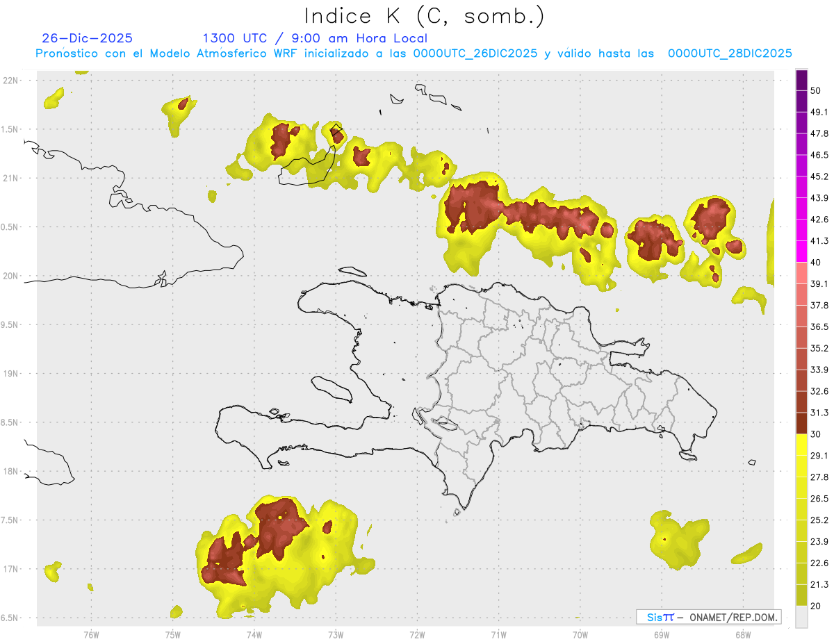834x644 pixels.
Task: Click the 76W longitude label
Action: [91, 634]
